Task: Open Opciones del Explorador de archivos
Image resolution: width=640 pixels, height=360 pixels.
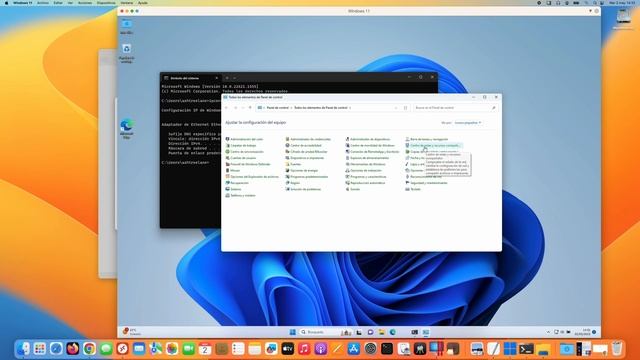Action: (252, 177)
